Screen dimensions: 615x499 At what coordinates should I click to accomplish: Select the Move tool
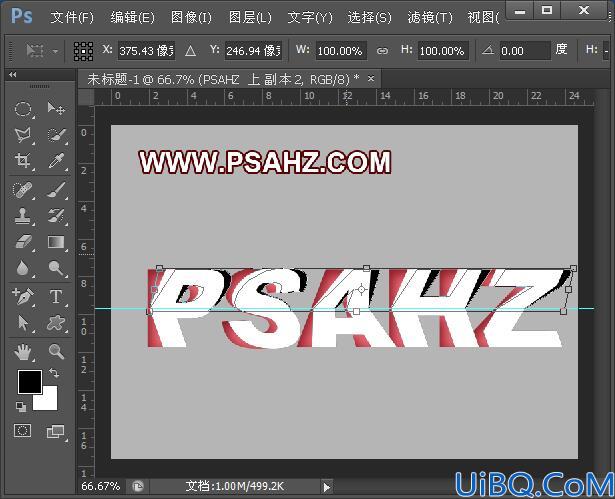pyautogui.click(x=56, y=108)
